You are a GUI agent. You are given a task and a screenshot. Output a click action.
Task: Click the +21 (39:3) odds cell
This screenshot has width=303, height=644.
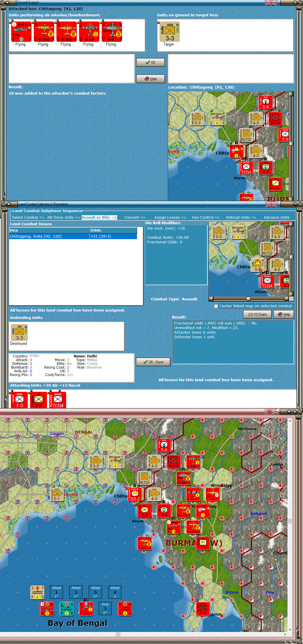[113, 236]
